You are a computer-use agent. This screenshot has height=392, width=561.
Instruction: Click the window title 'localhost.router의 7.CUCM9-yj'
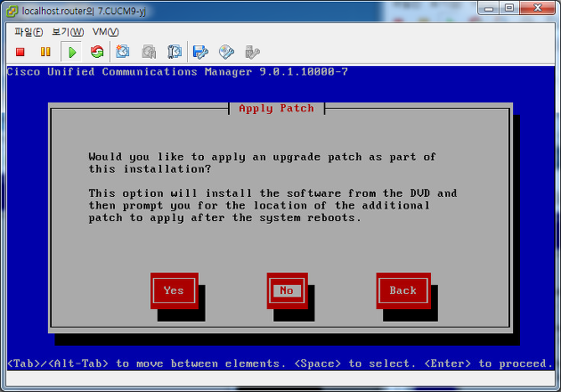point(84,11)
